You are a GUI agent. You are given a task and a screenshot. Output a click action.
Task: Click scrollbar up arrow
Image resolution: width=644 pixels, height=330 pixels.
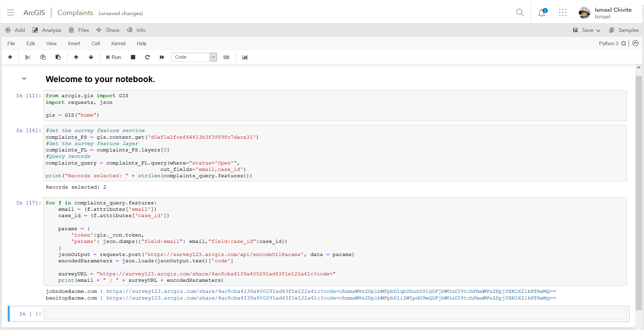pyautogui.click(x=639, y=68)
